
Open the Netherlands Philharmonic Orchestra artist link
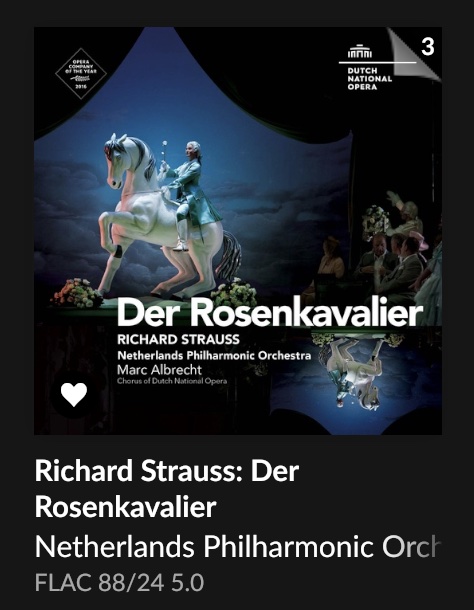point(237,547)
